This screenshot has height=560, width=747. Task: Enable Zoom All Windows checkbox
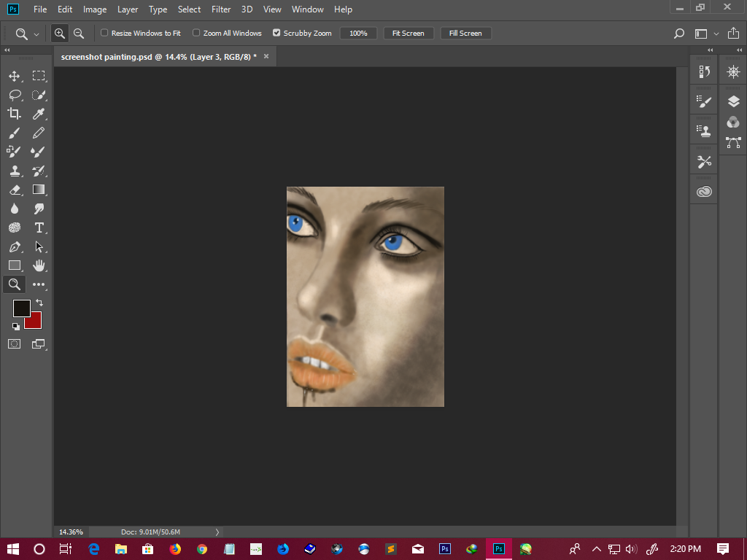tap(196, 33)
